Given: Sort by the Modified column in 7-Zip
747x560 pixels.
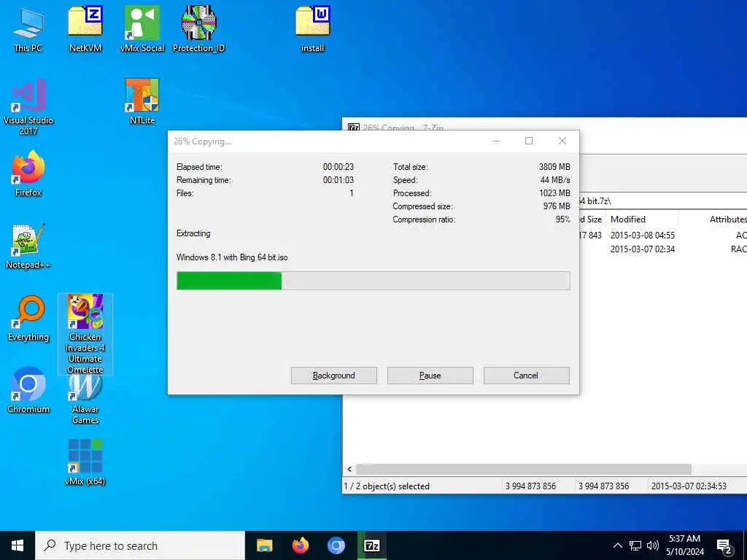Looking at the screenshot, I should [x=641, y=219].
